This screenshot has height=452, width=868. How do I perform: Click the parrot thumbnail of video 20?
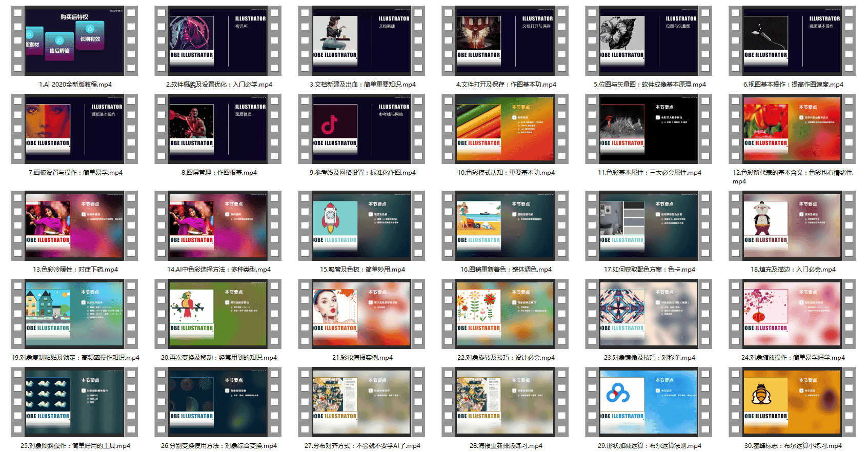coord(218,314)
